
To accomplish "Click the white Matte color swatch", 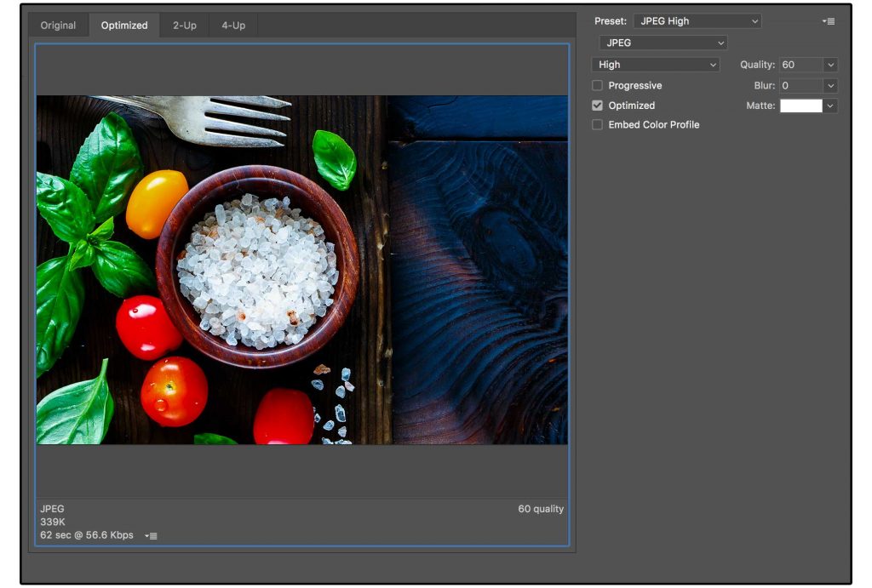I will coord(800,106).
